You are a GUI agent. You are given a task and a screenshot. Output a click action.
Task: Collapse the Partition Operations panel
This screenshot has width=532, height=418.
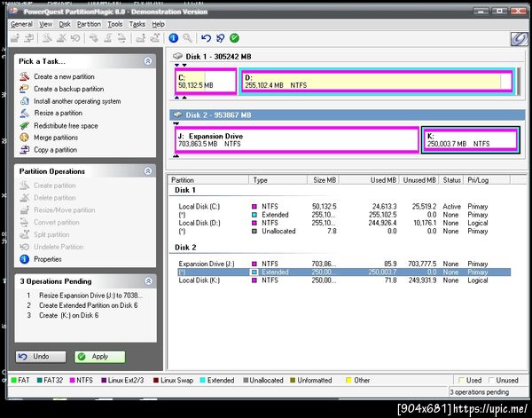pos(148,170)
